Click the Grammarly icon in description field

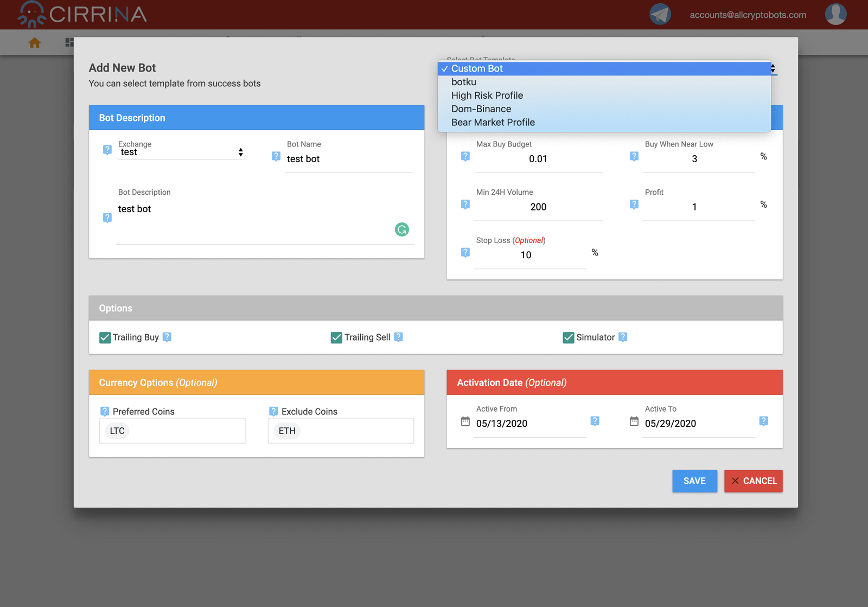[x=401, y=229]
